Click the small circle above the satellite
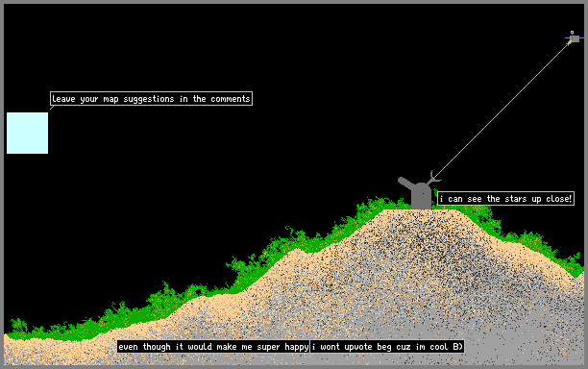The width and height of the screenshot is (588, 369). pos(572,33)
